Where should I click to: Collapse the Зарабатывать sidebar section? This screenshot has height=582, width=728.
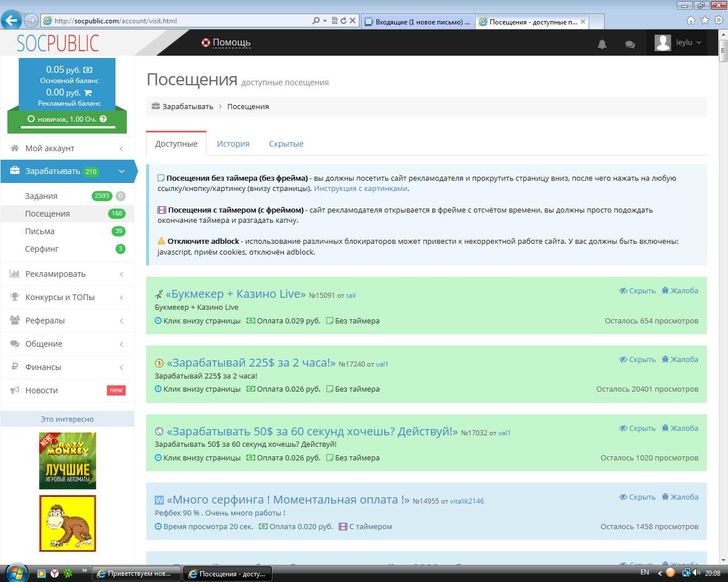point(121,171)
